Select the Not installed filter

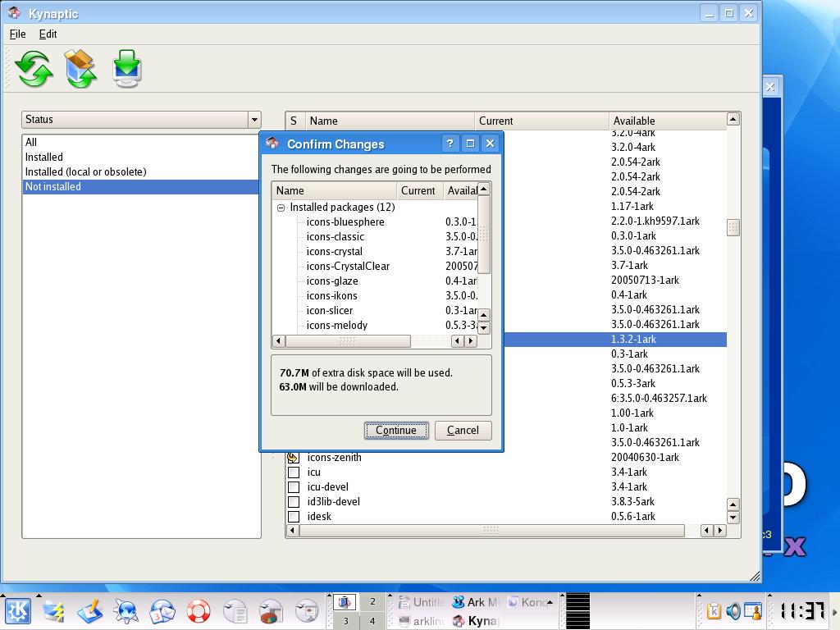coord(141,186)
